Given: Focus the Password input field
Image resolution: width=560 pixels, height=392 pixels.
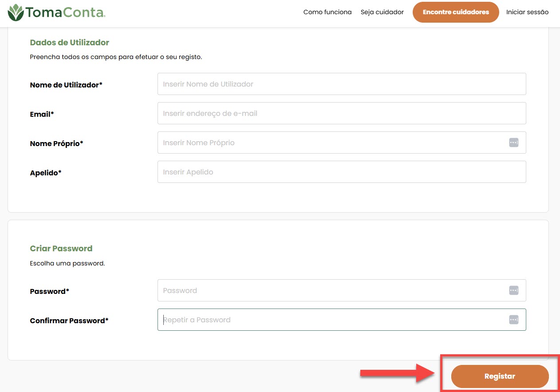Looking at the screenshot, I should coord(342,290).
